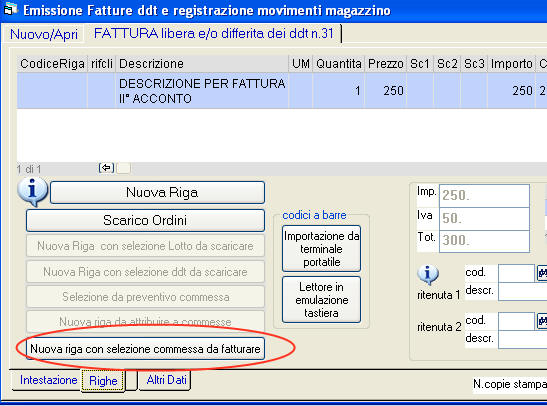Click the Importo cell showing 250
Image resolution: width=547 pixels, height=406 pixels.
click(511, 91)
